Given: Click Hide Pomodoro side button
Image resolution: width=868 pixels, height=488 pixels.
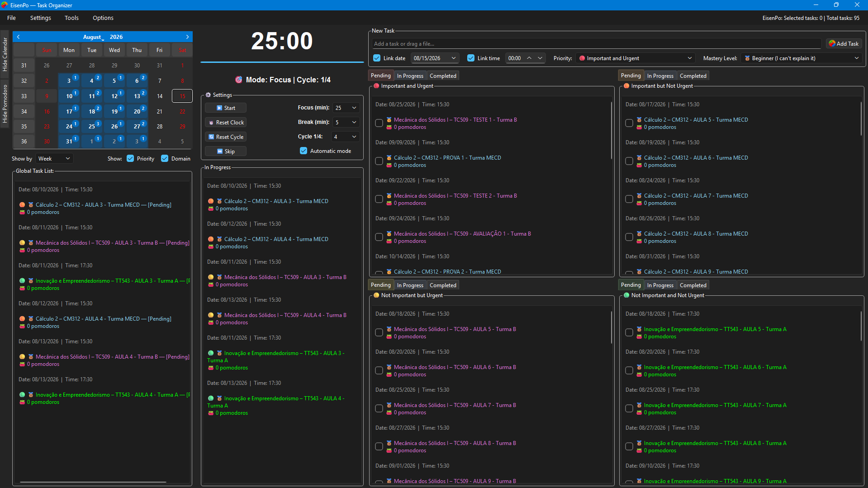Looking at the screenshot, I should (x=5, y=104).
